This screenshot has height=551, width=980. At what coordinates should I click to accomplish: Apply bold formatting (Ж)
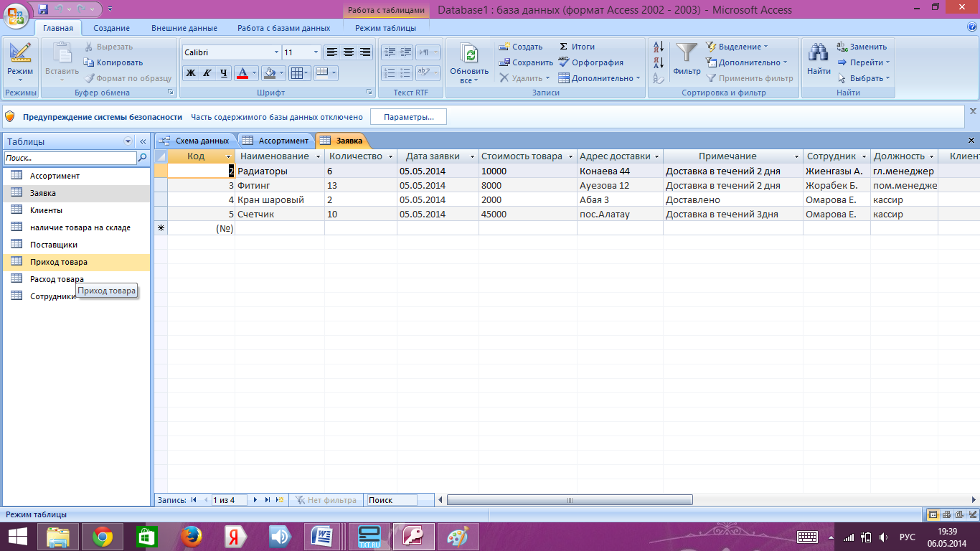[x=190, y=72]
